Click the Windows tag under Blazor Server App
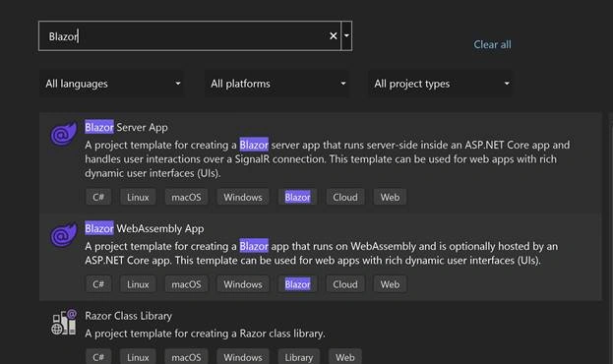Image resolution: width=613 pixels, height=364 pixels. coord(243,197)
